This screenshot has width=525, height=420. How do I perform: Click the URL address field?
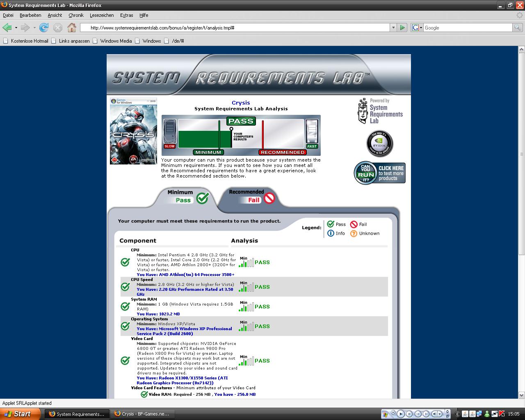[x=235, y=27]
